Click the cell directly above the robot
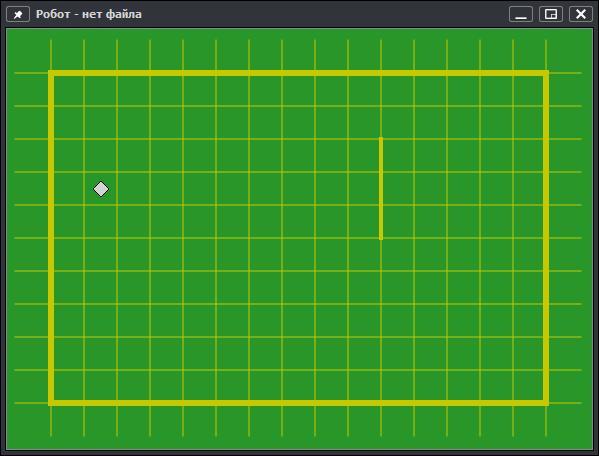The image size is (599, 456). point(100,155)
